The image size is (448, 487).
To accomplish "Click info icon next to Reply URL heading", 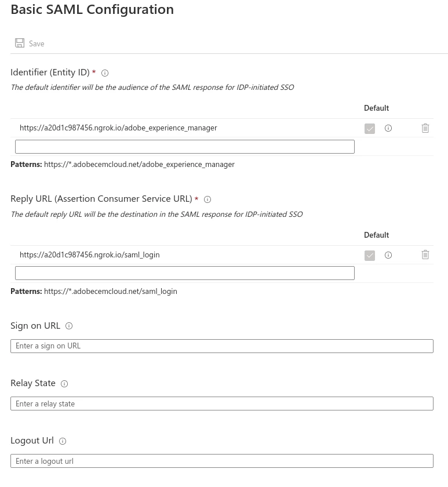I will pos(207,199).
